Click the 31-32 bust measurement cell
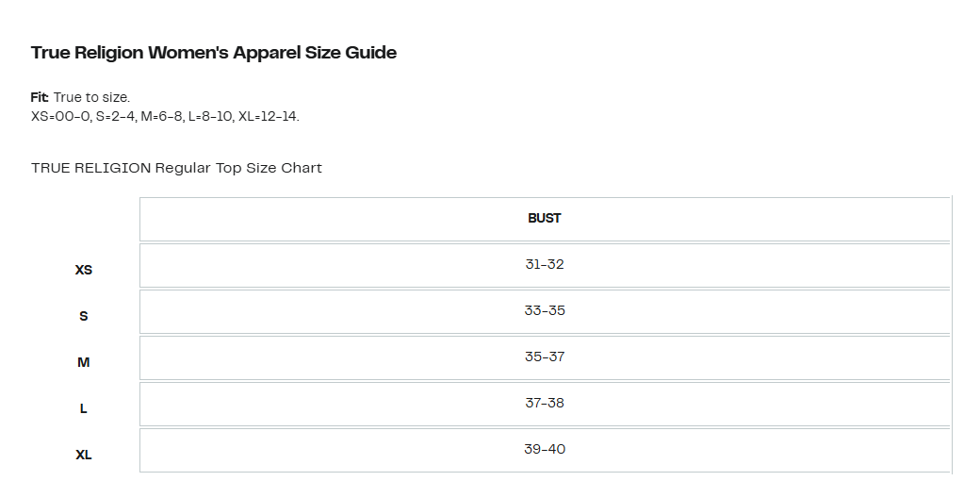This screenshot has height=481, width=980. click(545, 264)
